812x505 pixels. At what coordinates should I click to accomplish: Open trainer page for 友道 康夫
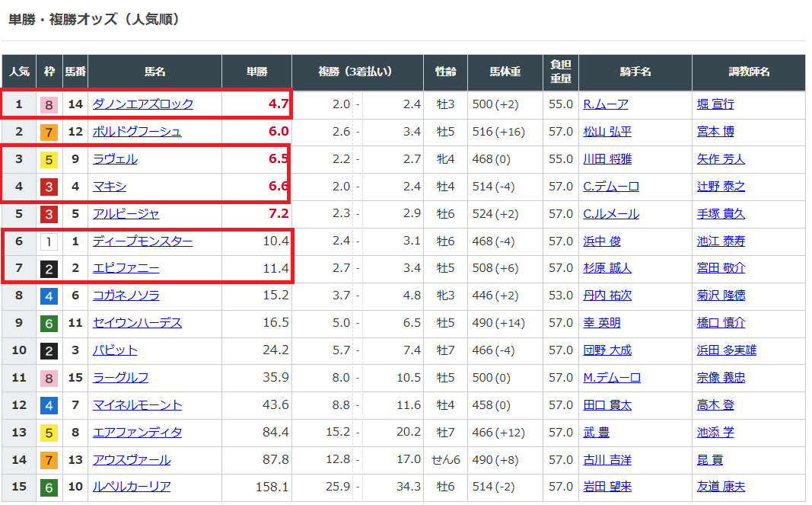pos(720,487)
